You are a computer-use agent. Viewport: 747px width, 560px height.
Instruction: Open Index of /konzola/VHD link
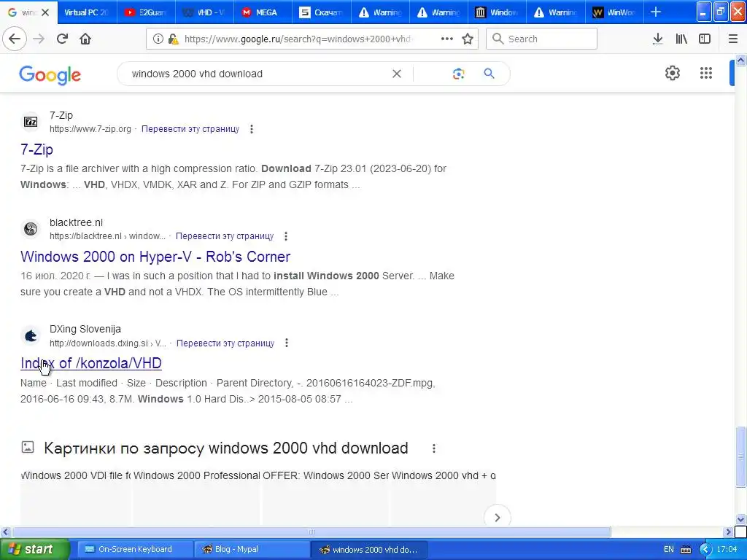[x=91, y=363]
